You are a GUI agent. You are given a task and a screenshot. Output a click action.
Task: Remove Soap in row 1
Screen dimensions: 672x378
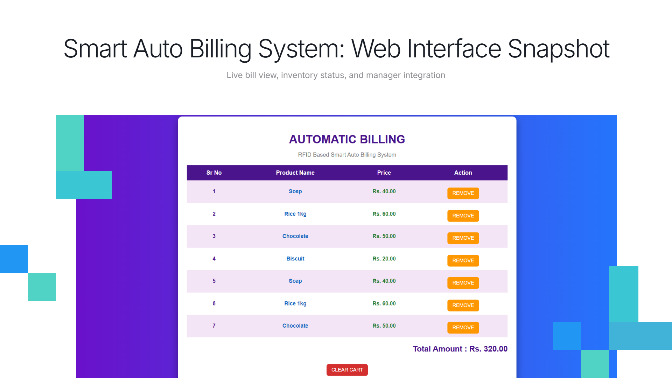tap(463, 193)
